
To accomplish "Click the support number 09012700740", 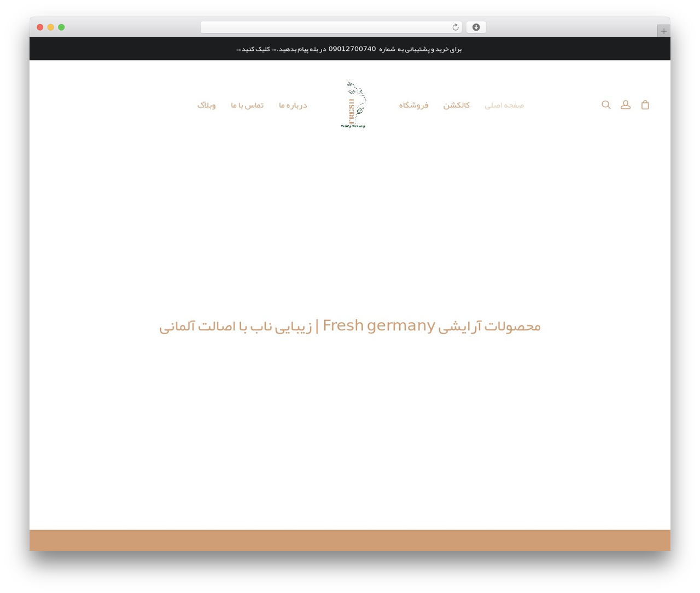I will click(x=352, y=49).
